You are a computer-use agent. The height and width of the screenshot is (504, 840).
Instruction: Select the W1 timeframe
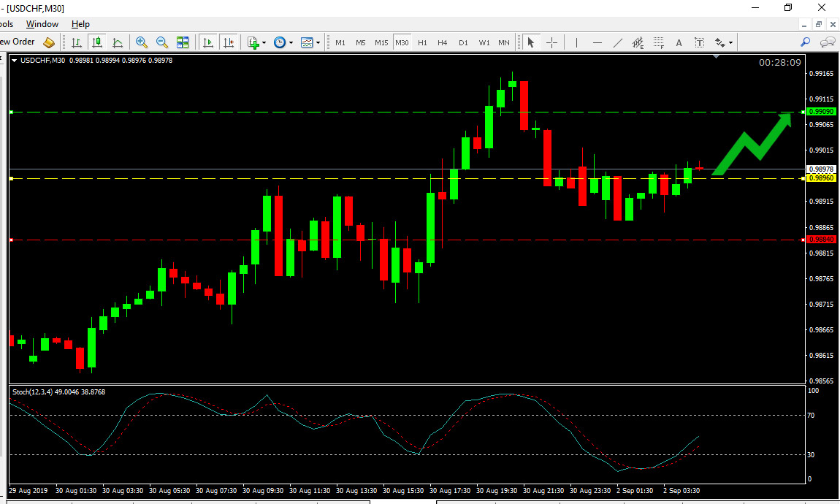484,42
